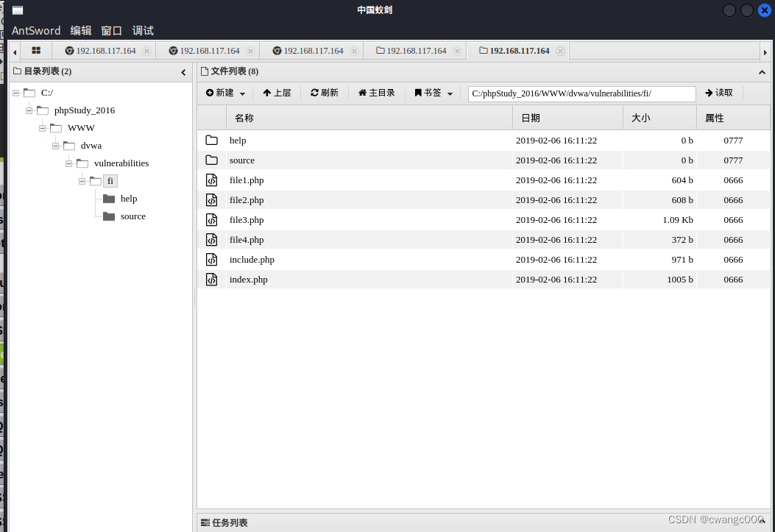Refresh the file list with 刷新
Image resolution: width=775 pixels, height=532 pixels.
pos(325,93)
